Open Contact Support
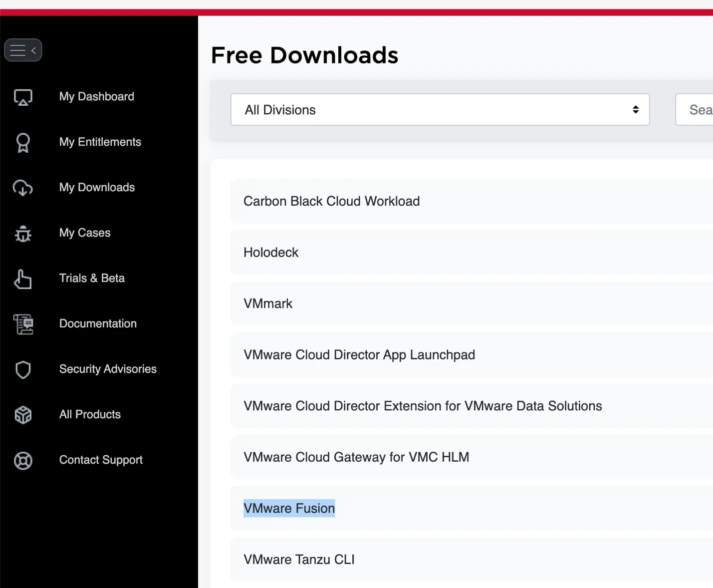This screenshot has width=713, height=588. pyautogui.click(x=101, y=460)
